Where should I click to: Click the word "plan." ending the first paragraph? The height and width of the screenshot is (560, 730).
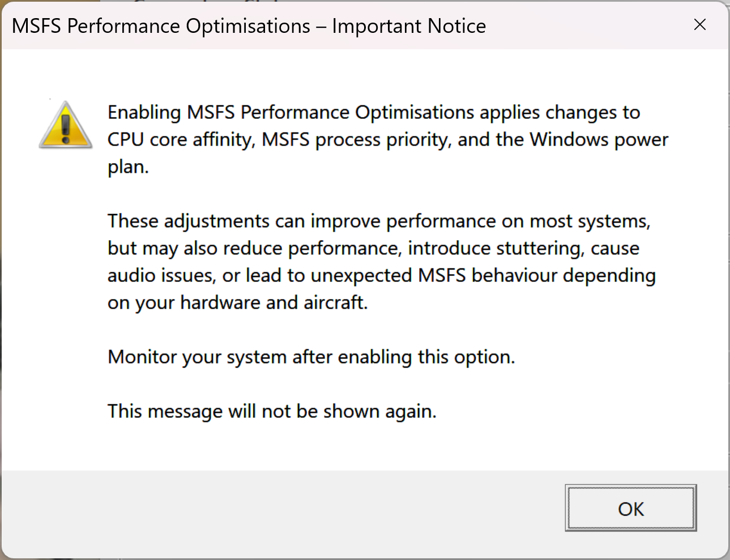tap(128, 167)
